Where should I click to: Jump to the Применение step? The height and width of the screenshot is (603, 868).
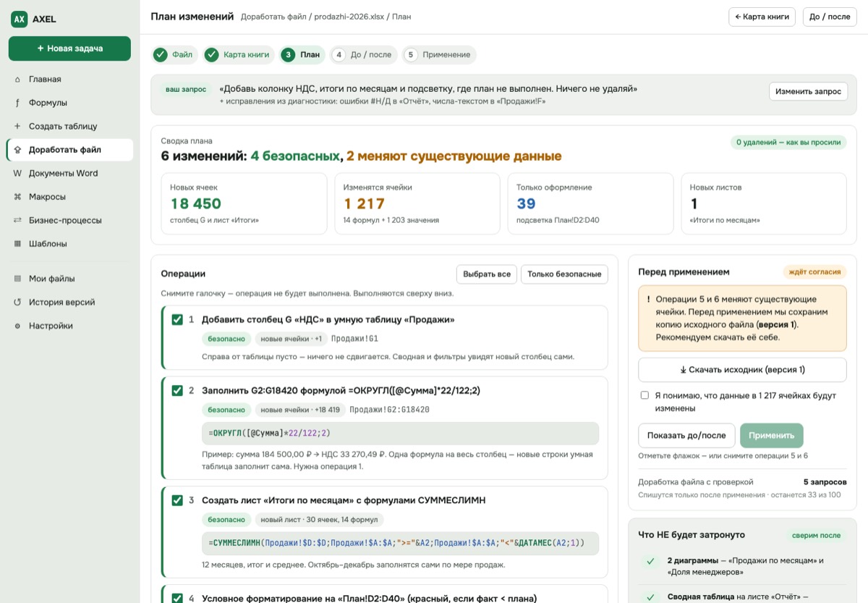click(439, 54)
